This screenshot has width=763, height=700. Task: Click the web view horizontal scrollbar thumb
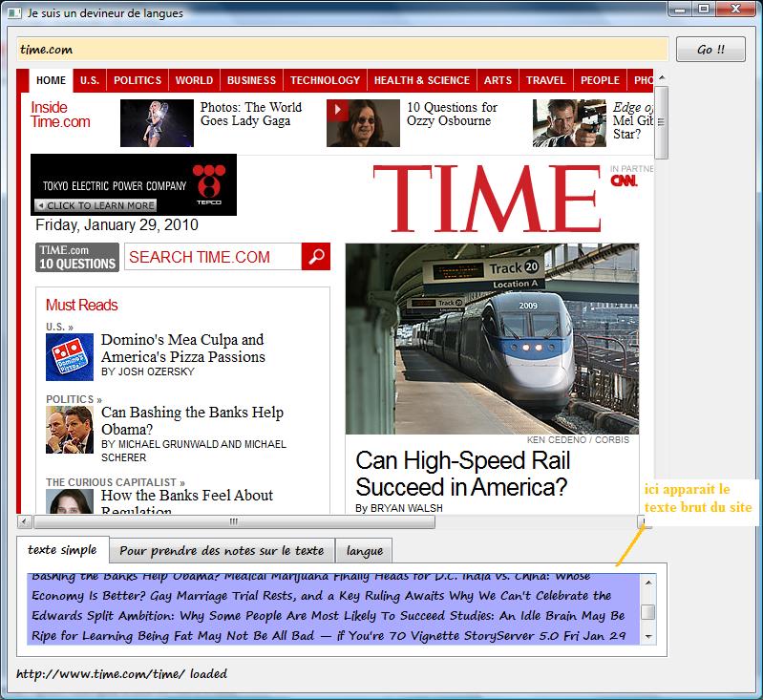coord(234,521)
